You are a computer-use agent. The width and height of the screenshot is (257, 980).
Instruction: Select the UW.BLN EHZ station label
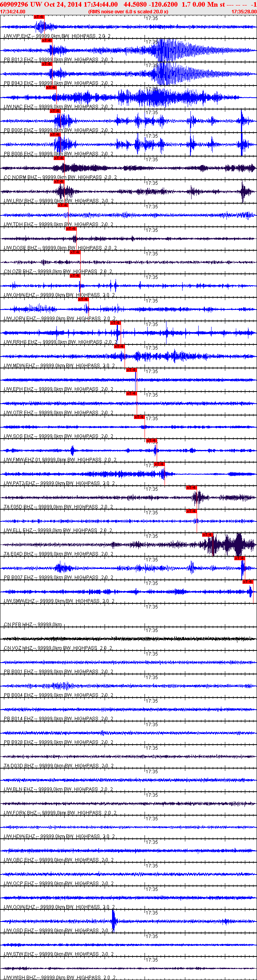(58, 789)
